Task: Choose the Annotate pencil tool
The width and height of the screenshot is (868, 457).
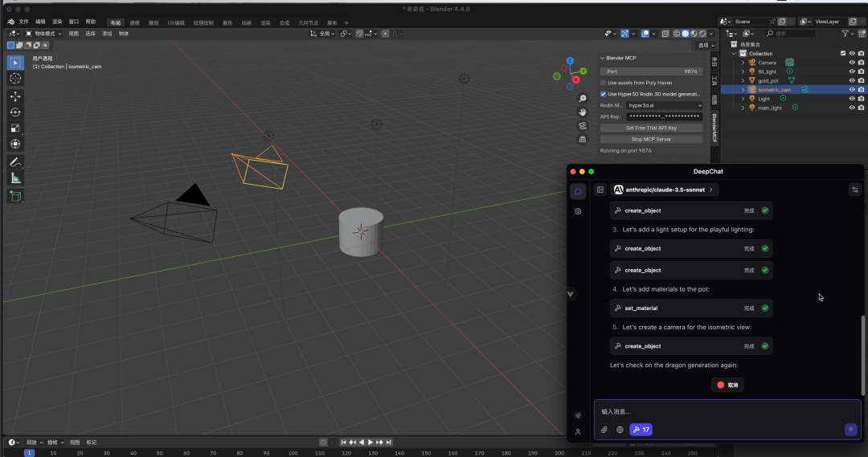Action: point(15,161)
